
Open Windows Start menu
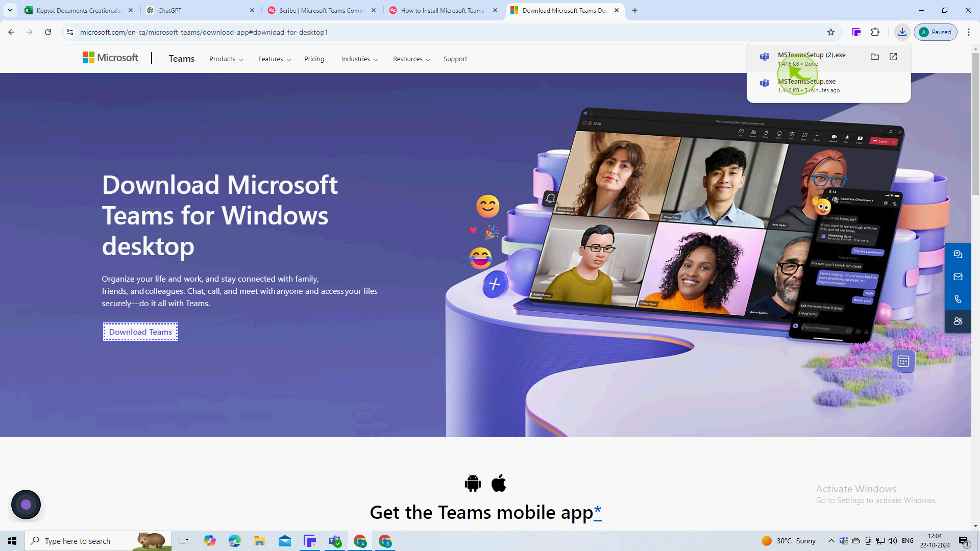[x=12, y=541]
